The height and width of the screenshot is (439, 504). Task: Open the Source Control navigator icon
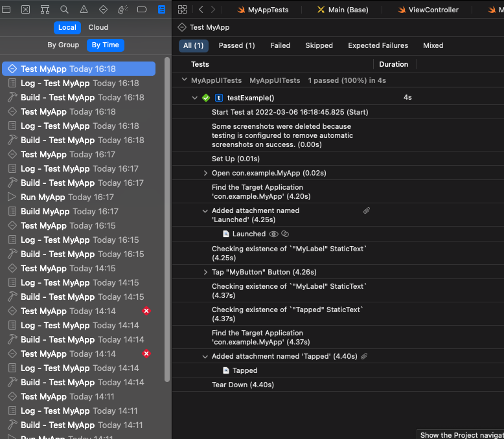click(x=25, y=10)
